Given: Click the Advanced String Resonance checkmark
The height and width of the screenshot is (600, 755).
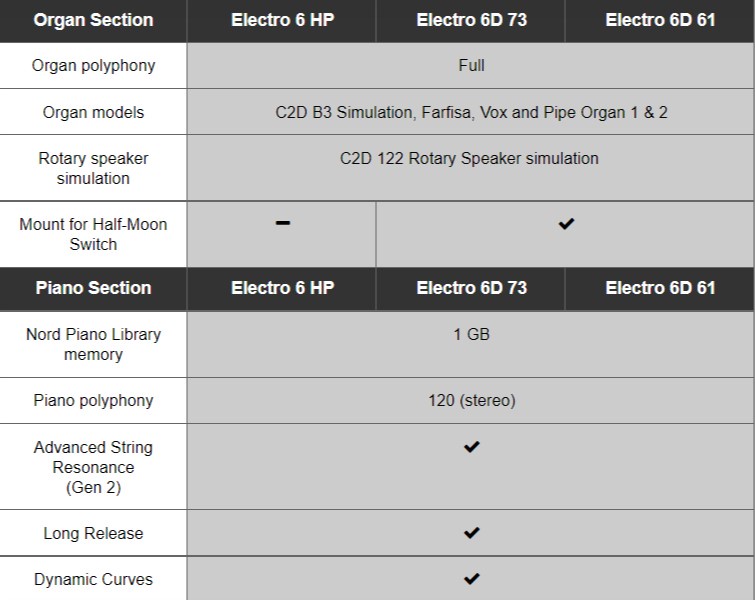Looking at the screenshot, I should pyautogui.click(x=472, y=447).
